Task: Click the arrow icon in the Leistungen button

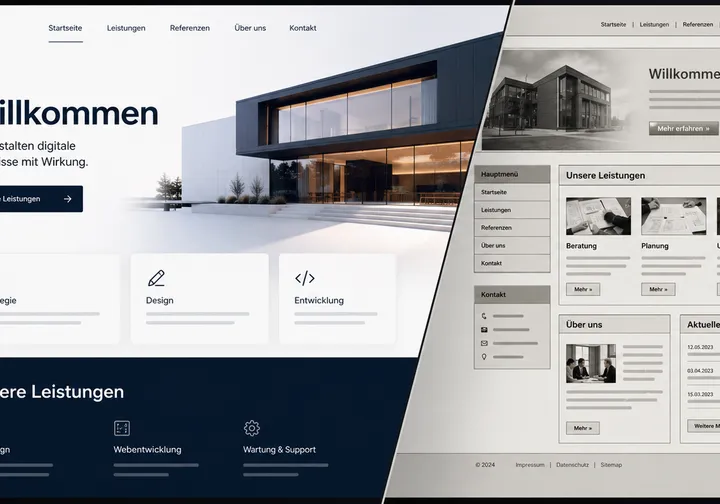Action: point(68,199)
